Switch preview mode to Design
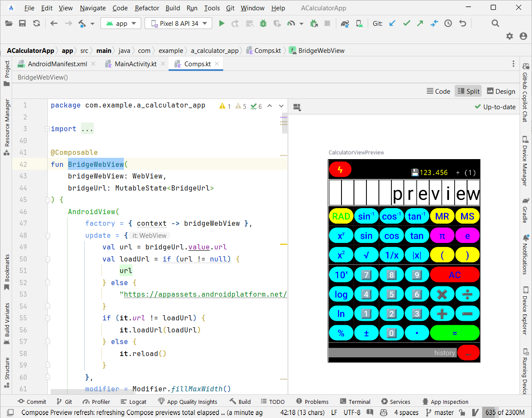 [x=501, y=91]
